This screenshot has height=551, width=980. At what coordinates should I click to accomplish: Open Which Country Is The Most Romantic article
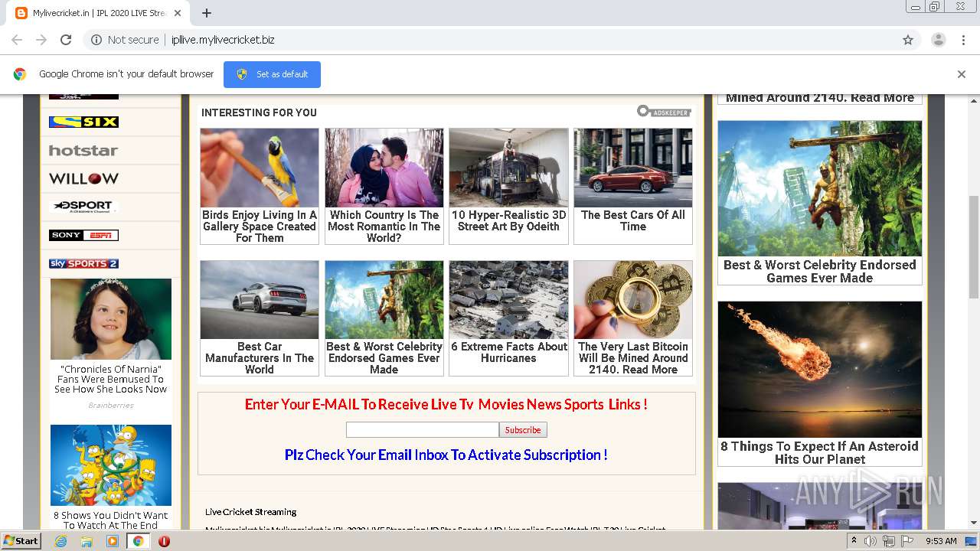(384, 227)
